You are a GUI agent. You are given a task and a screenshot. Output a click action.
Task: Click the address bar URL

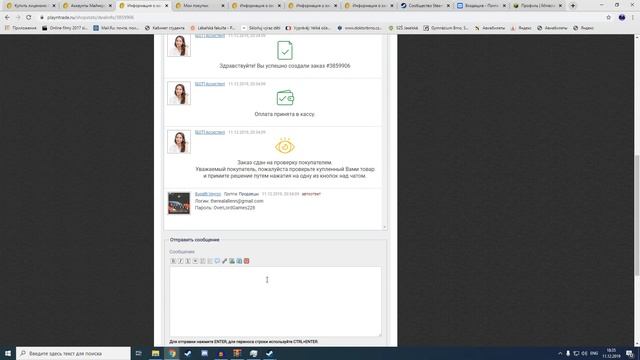coord(91,18)
